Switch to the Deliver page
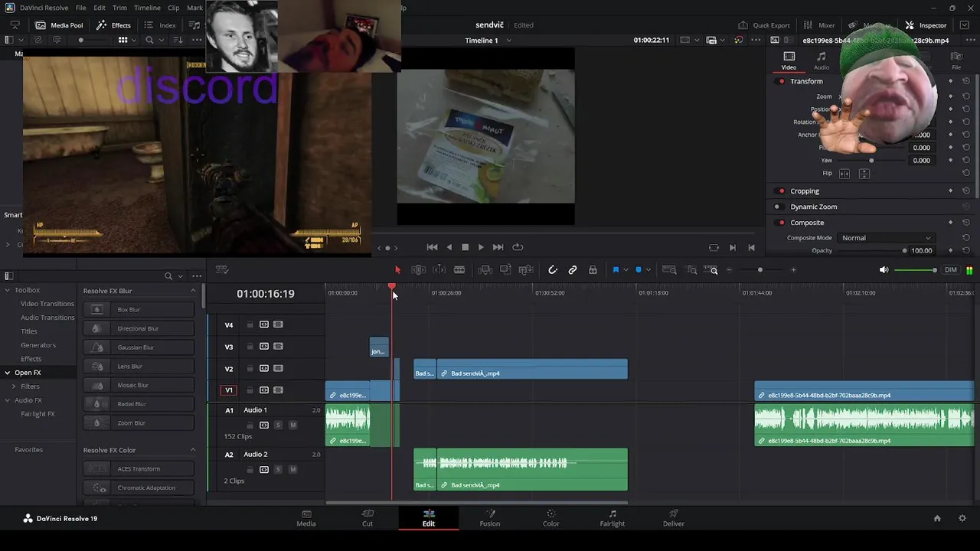980x551 pixels. 674,518
